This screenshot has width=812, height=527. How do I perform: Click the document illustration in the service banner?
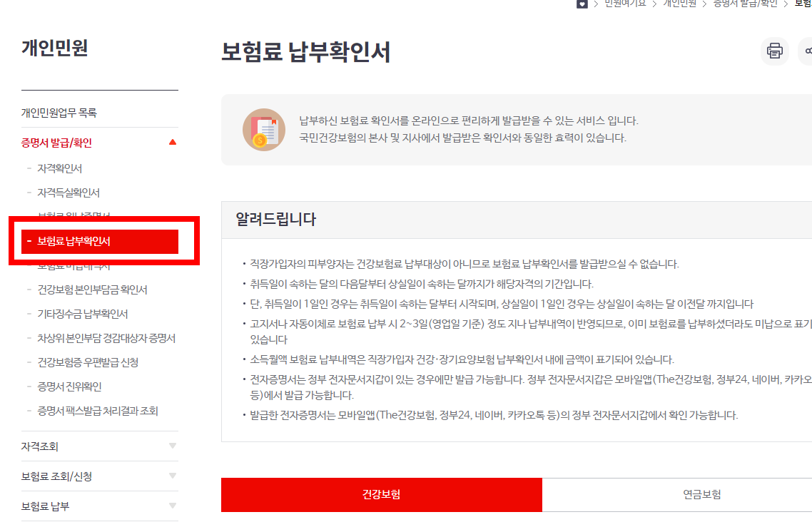[263, 130]
